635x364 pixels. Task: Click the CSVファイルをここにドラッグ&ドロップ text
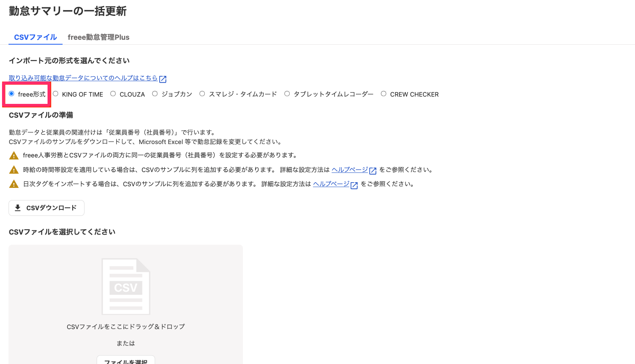pos(126,327)
